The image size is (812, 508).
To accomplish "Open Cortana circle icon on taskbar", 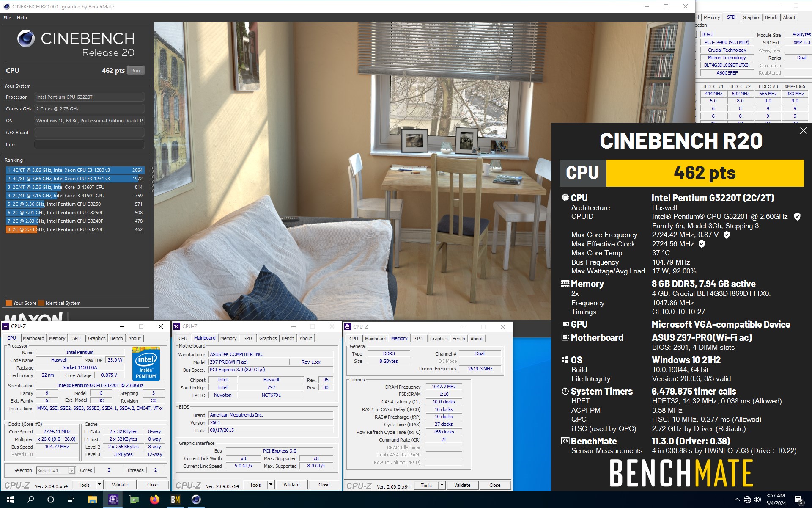I will pos(51,500).
